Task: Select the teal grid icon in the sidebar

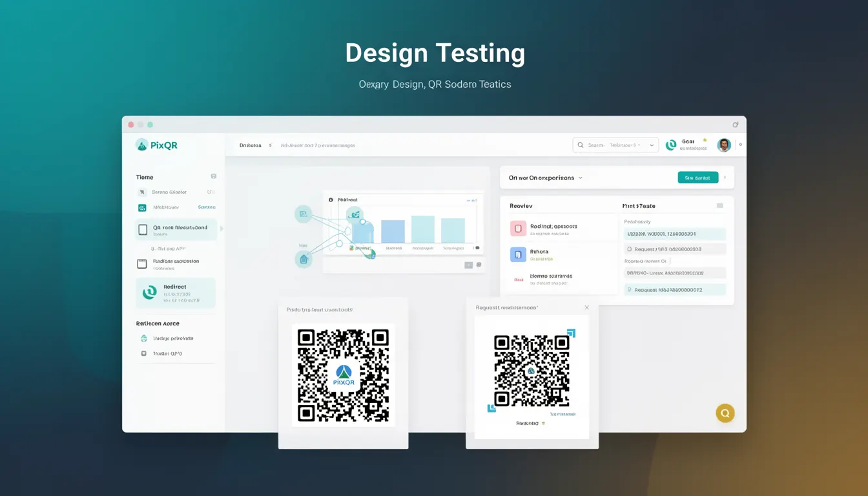Action: coord(142,207)
